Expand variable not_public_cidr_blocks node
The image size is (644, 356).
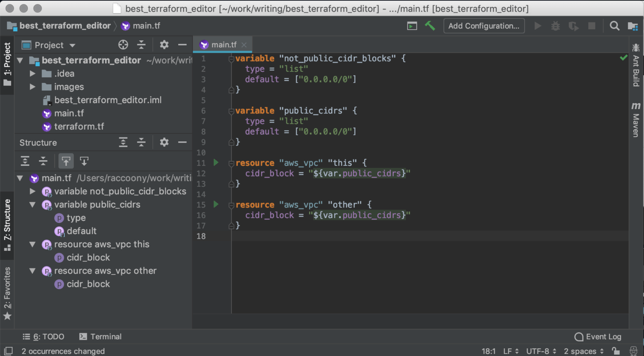coord(32,191)
